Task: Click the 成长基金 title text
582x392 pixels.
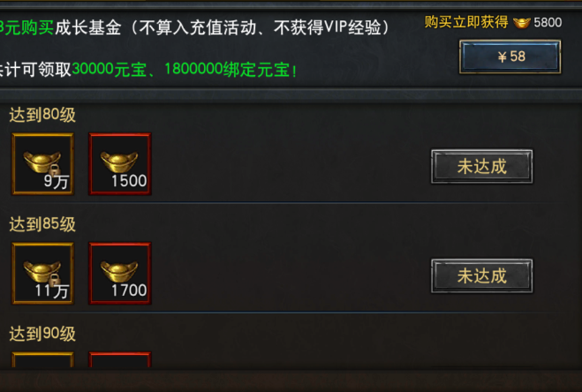Action: coord(88,28)
